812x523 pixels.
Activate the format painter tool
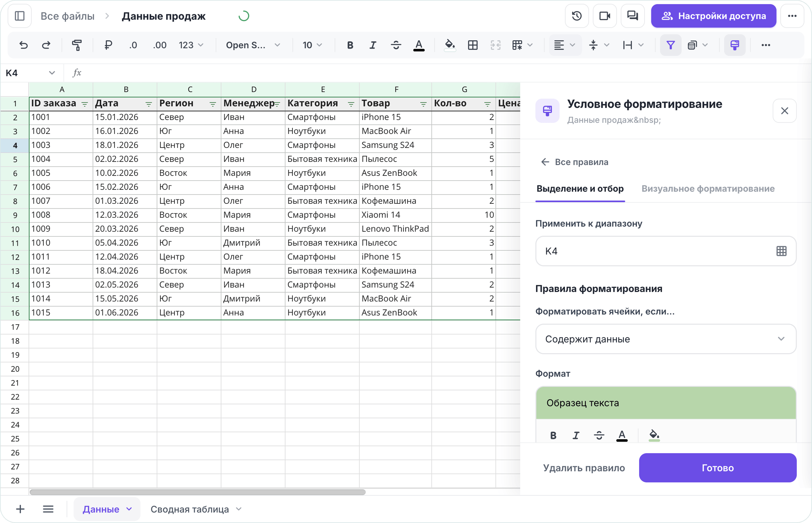coord(77,45)
